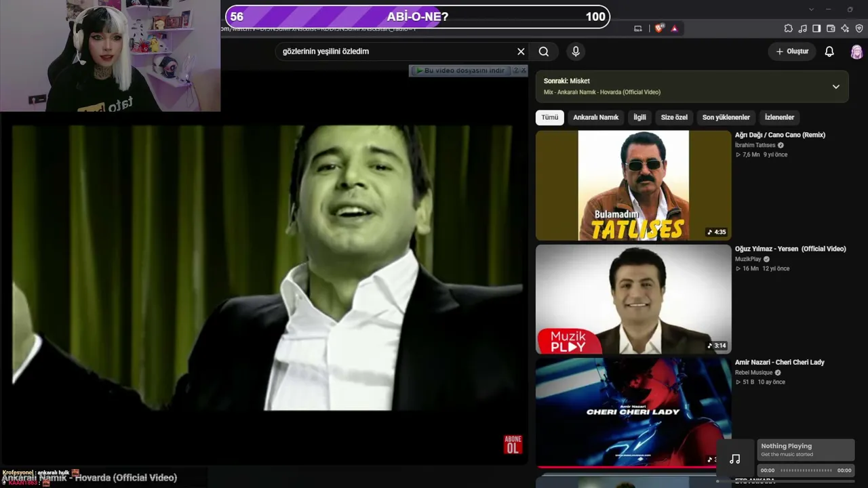Click the magnifier search button
The height and width of the screenshot is (488, 868).
click(x=544, y=52)
